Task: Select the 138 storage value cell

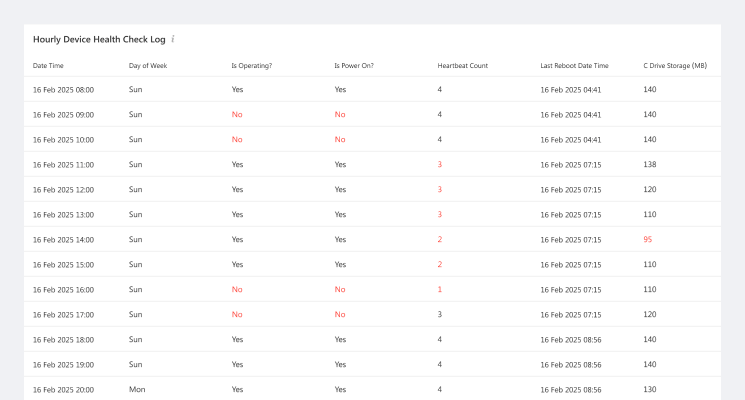Action: pos(650,165)
